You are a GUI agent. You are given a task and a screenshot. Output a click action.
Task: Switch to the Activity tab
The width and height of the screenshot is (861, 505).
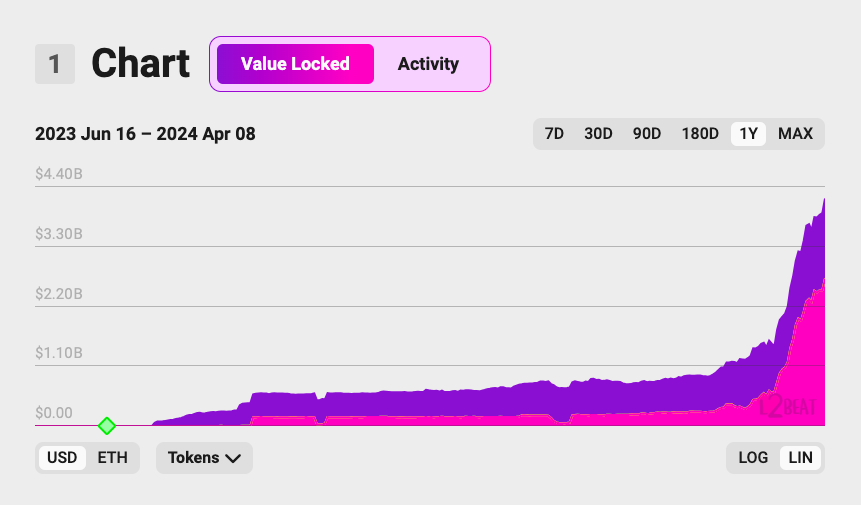[x=428, y=64]
